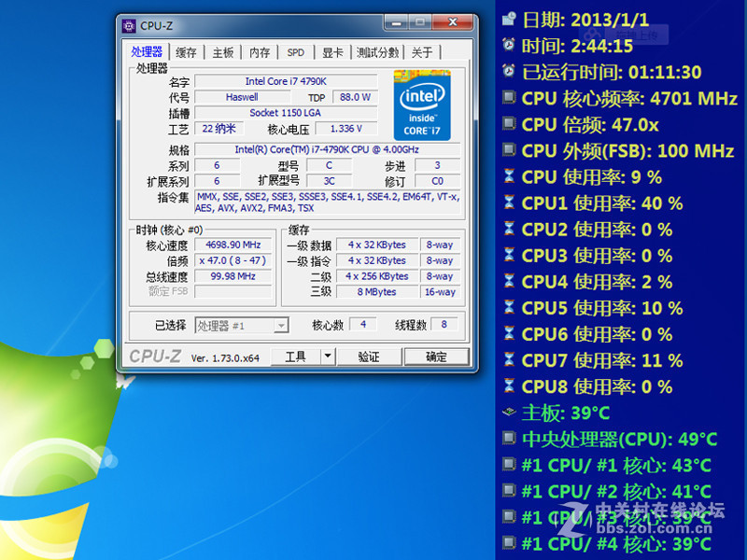Go to the SPD tab
Image resolution: width=747 pixels, height=560 pixels.
(295, 52)
